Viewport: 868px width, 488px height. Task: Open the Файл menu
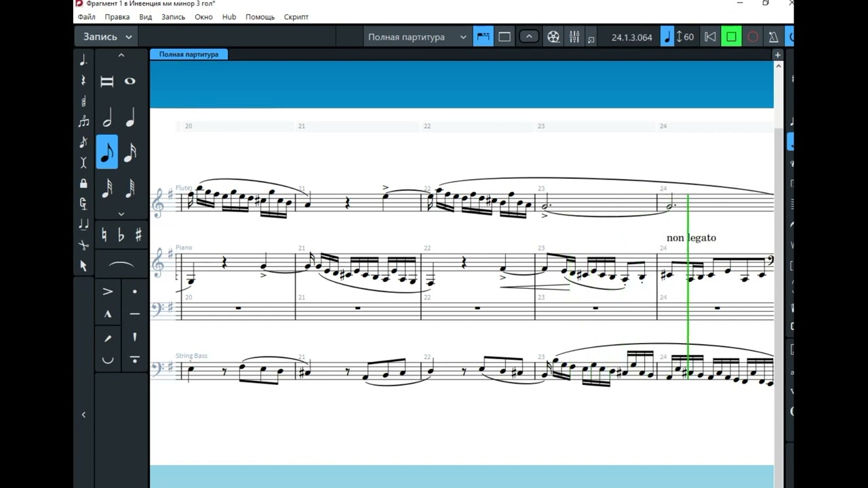(x=86, y=17)
